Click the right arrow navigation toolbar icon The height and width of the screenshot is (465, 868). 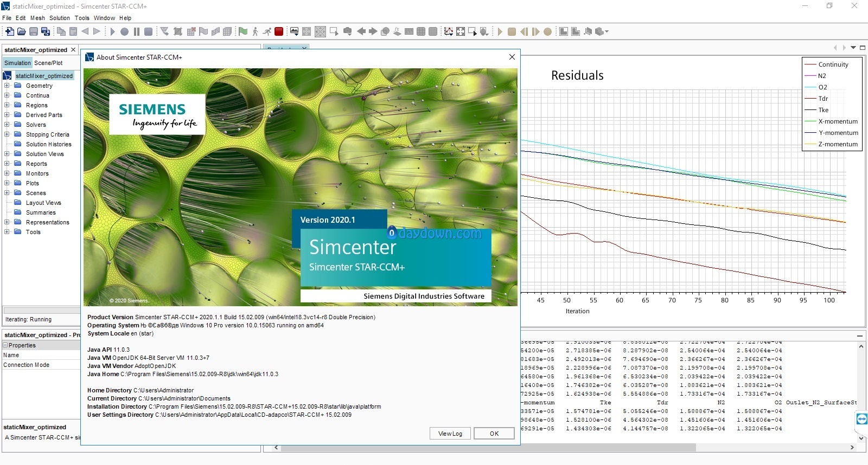373,31
